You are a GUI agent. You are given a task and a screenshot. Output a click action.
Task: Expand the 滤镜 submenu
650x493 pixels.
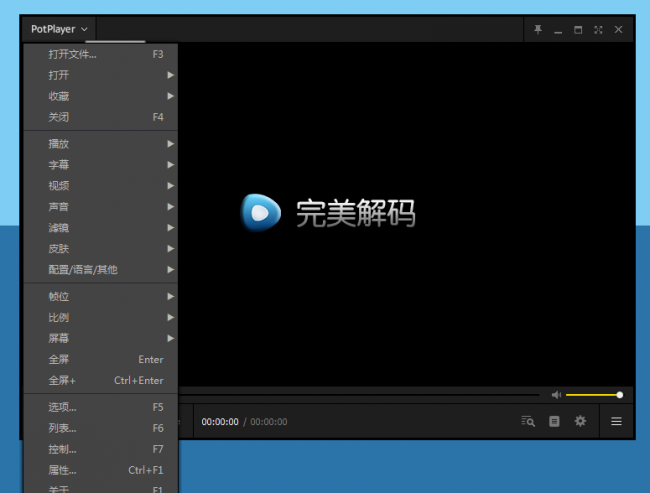tap(101, 228)
